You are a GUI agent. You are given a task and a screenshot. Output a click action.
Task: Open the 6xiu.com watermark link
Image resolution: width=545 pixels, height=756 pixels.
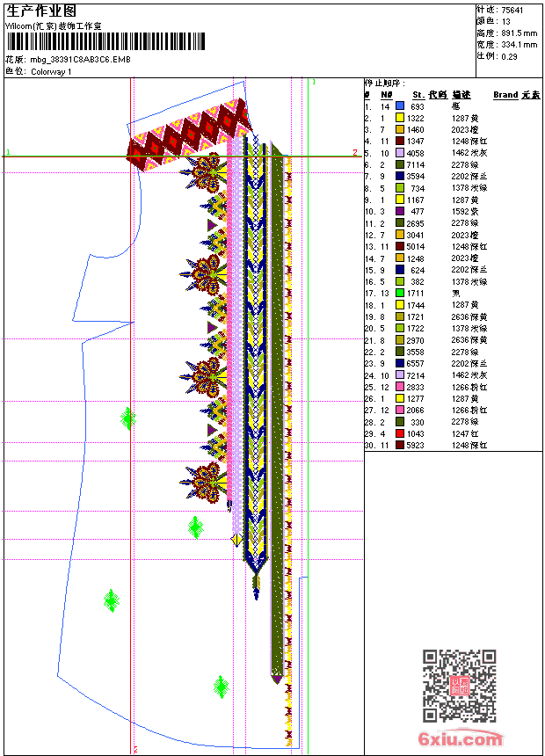(x=461, y=739)
